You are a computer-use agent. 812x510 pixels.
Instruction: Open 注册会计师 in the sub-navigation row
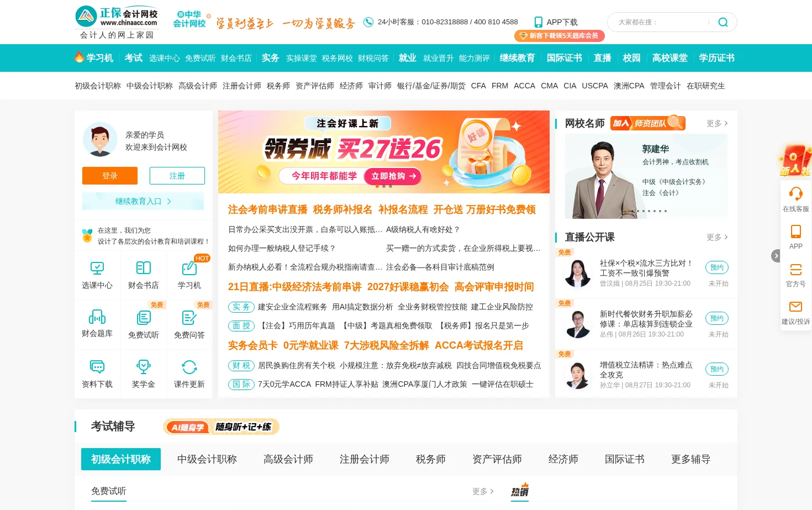tap(242, 86)
